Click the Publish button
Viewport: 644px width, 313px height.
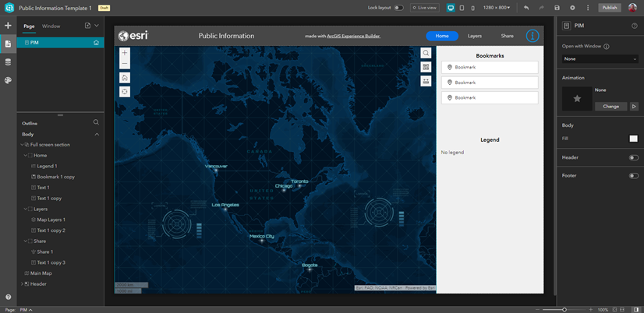[609, 8]
